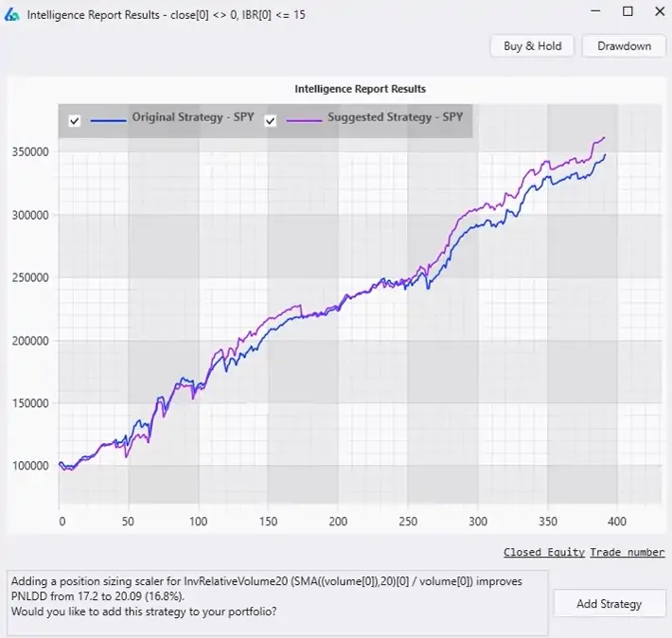Minimize the Intelligence Report window
Viewport: 672px width, 638px height.
point(595,11)
